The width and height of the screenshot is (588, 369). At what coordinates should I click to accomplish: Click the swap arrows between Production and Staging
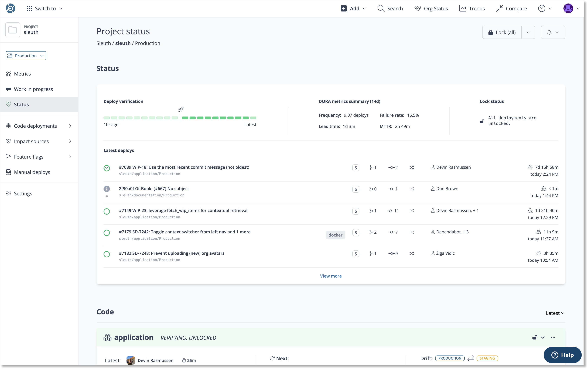(470, 358)
